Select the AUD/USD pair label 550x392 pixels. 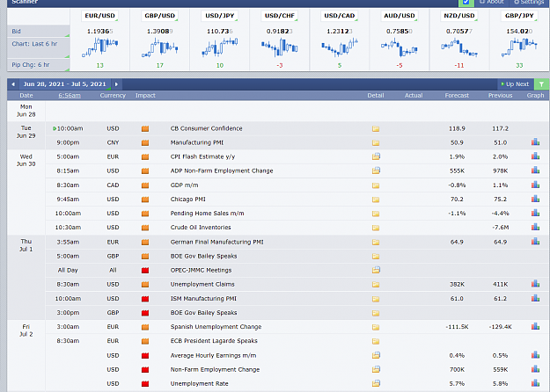click(x=400, y=16)
